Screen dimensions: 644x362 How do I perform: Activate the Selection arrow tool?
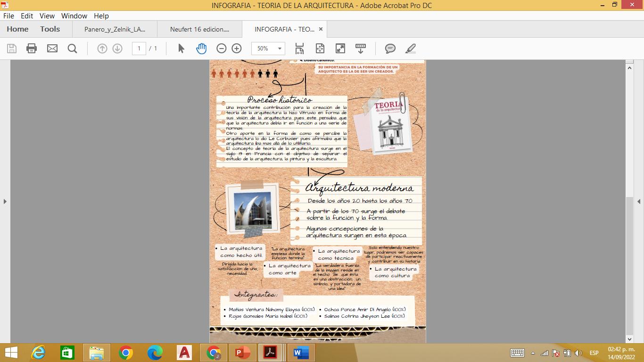181,48
